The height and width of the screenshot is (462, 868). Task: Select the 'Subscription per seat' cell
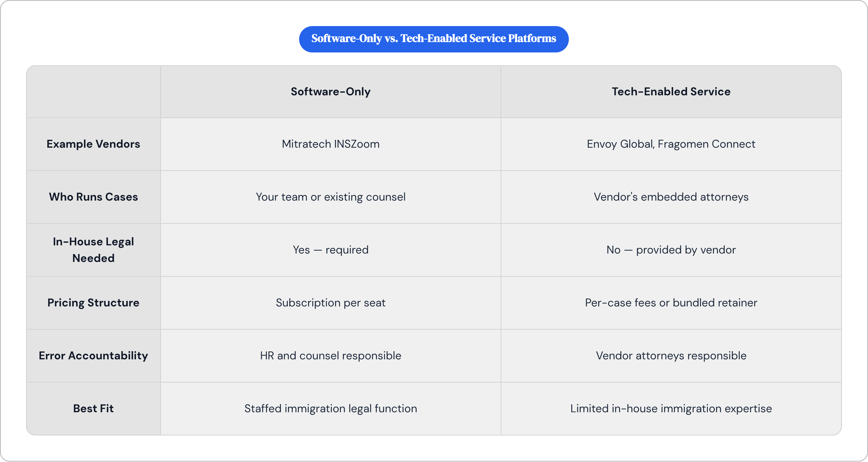tap(331, 303)
